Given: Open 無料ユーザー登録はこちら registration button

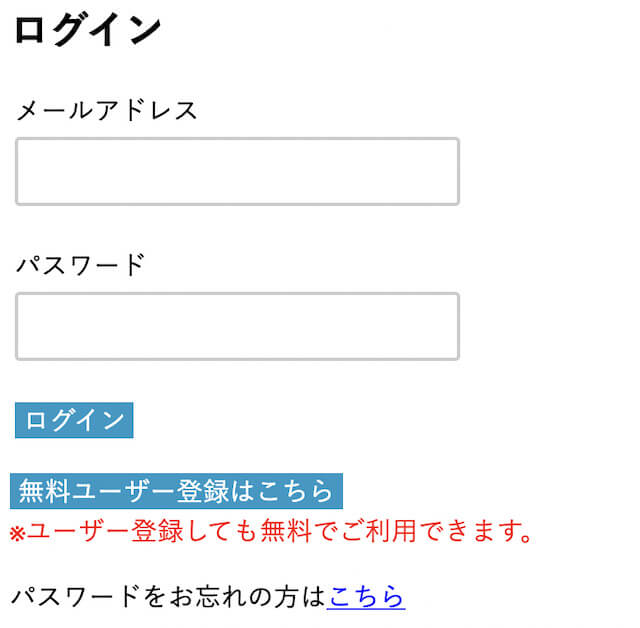Looking at the screenshot, I should tap(176, 491).
